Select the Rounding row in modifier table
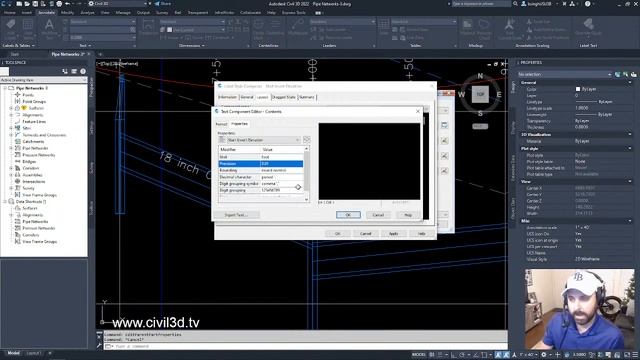640x360 pixels. 261,170
